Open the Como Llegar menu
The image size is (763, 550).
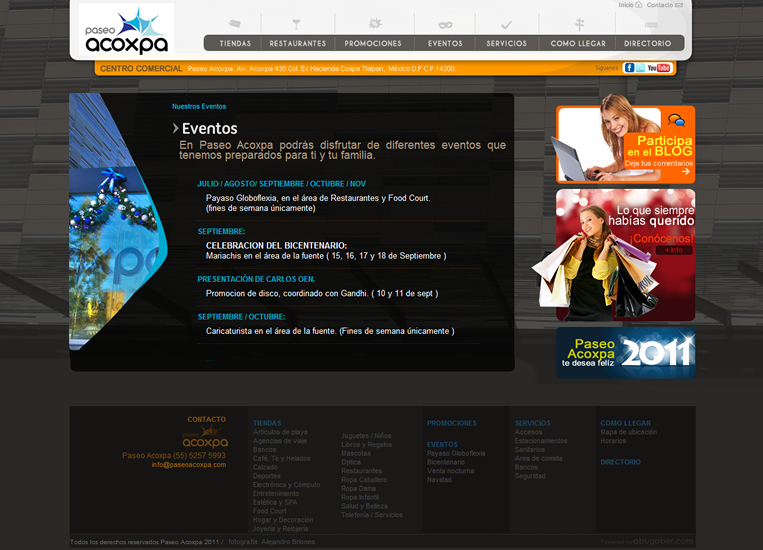[578, 43]
